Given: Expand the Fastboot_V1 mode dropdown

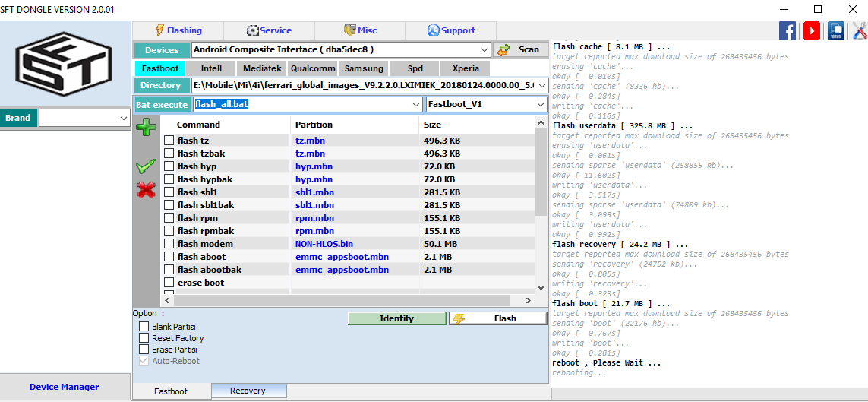Looking at the screenshot, I should click(540, 104).
